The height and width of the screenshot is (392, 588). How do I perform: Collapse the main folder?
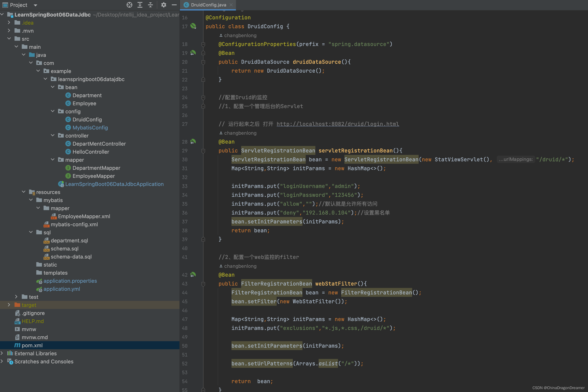(x=16, y=47)
